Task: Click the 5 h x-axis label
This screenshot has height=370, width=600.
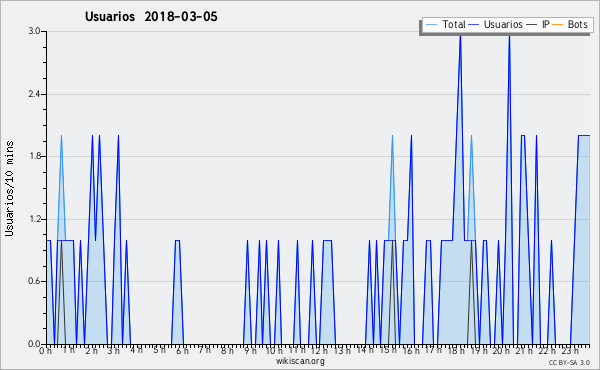Action: (x=160, y=350)
